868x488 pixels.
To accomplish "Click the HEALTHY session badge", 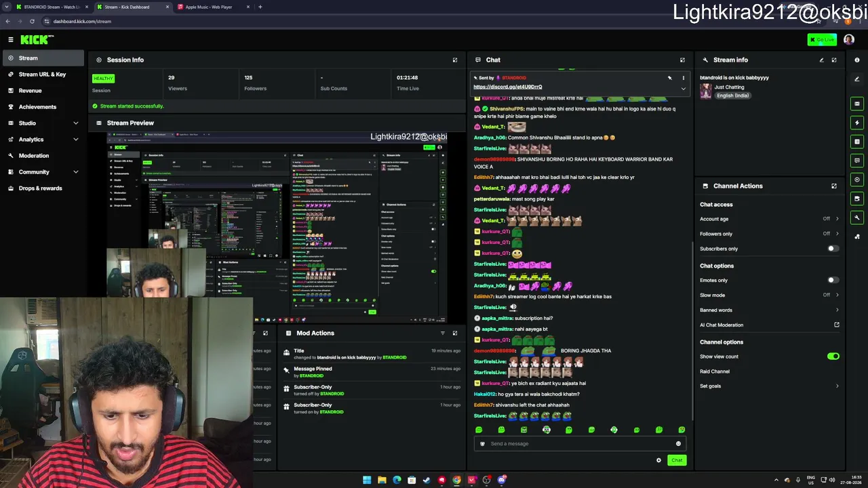I will point(103,79).
